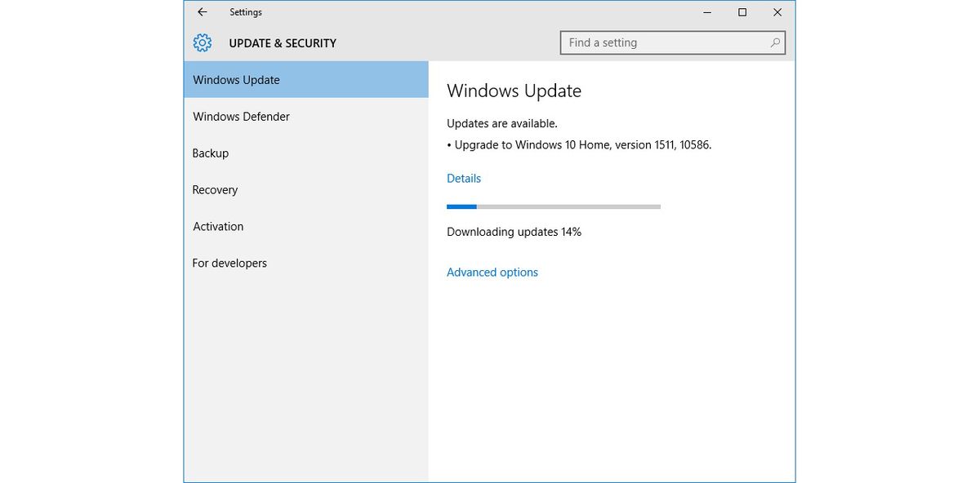
Task: Open the Activation section
Action: [x=217, y=226]
